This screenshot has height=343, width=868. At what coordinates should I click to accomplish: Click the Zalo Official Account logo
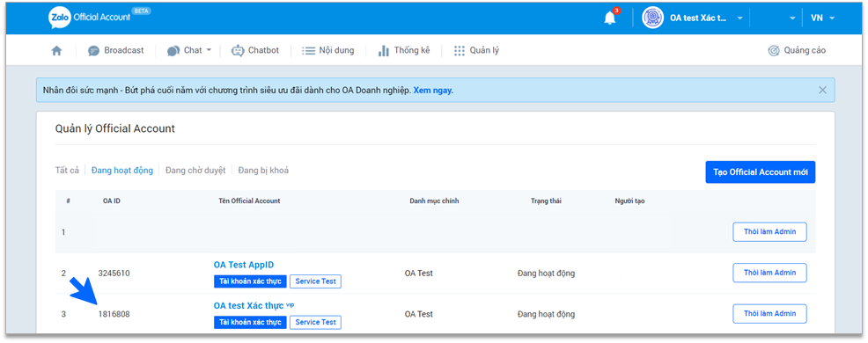tap(90, 18)
